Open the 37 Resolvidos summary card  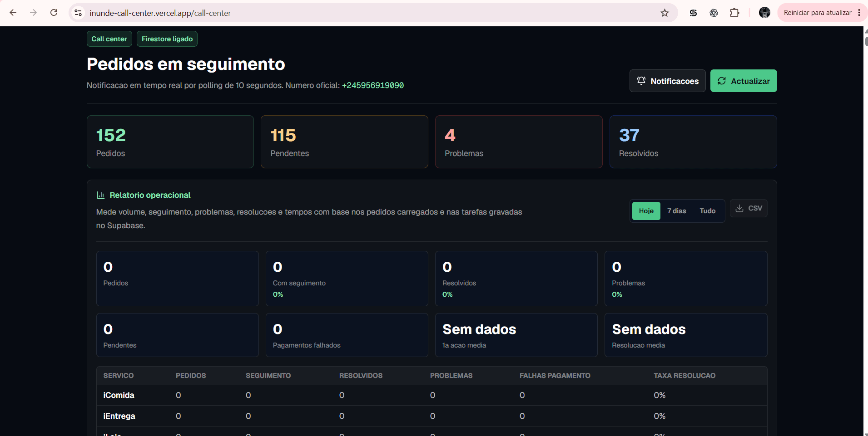(x=693, y=142)
